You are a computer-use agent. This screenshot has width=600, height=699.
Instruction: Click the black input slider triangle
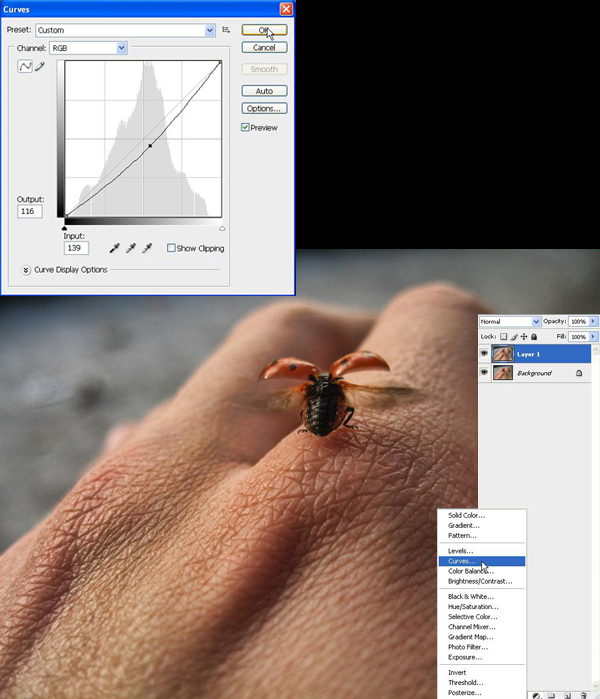(x=64, y=228)
